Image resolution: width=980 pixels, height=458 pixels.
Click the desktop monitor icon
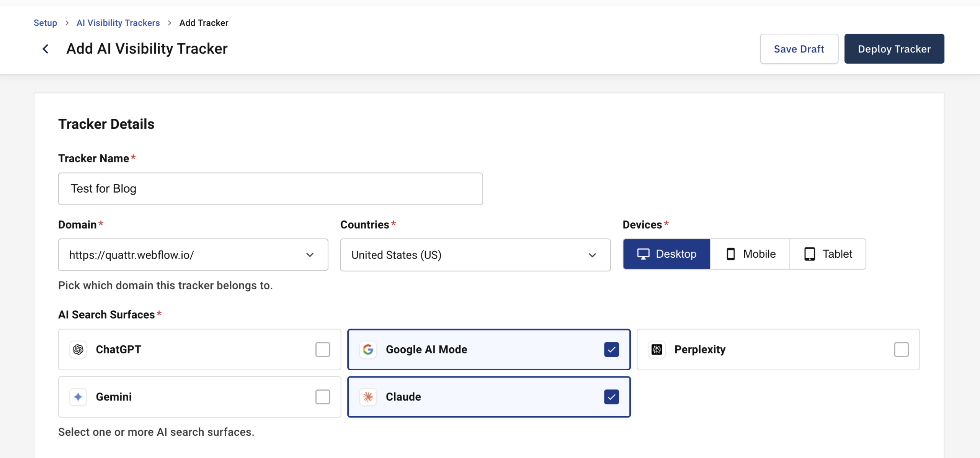click(643, 254)
